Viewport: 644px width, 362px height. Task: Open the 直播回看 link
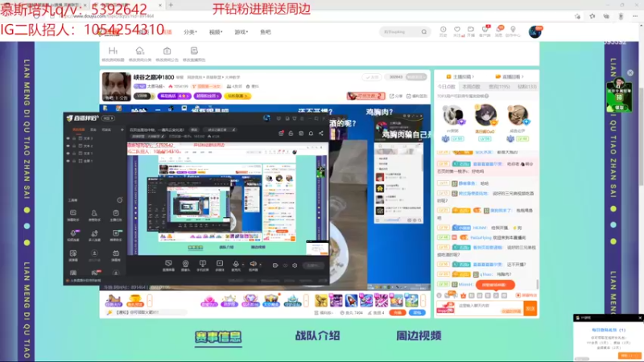click(x=510, y=76)
